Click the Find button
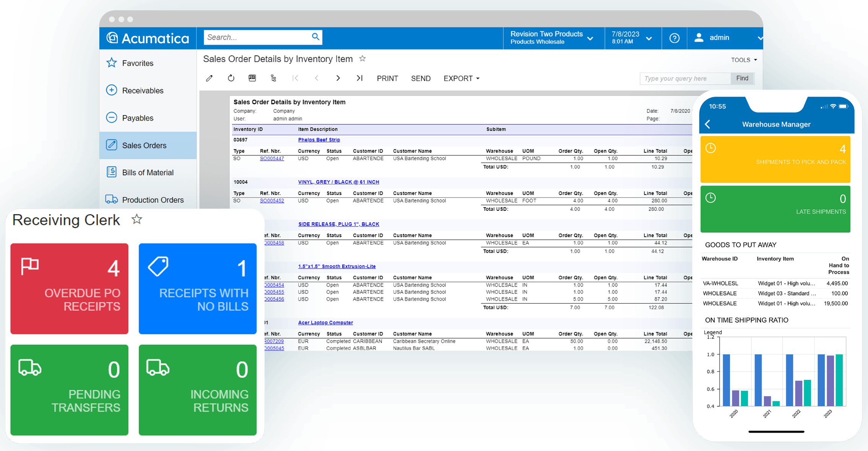Viewport: 868px width, 451px height. [x=742, y=78]
